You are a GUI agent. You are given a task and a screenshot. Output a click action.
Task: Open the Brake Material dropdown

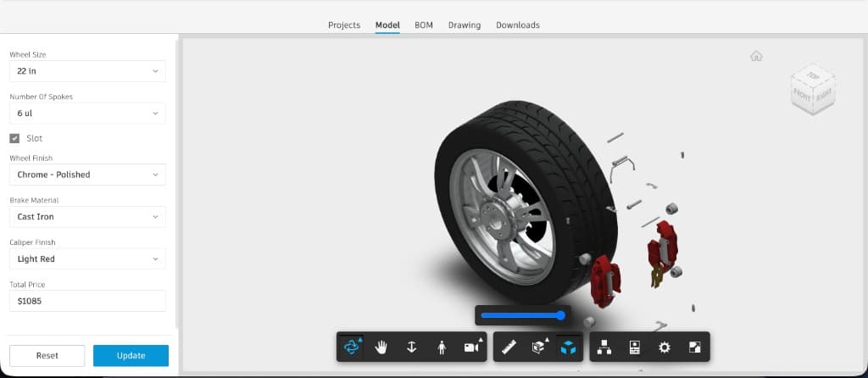click(87, 216)
